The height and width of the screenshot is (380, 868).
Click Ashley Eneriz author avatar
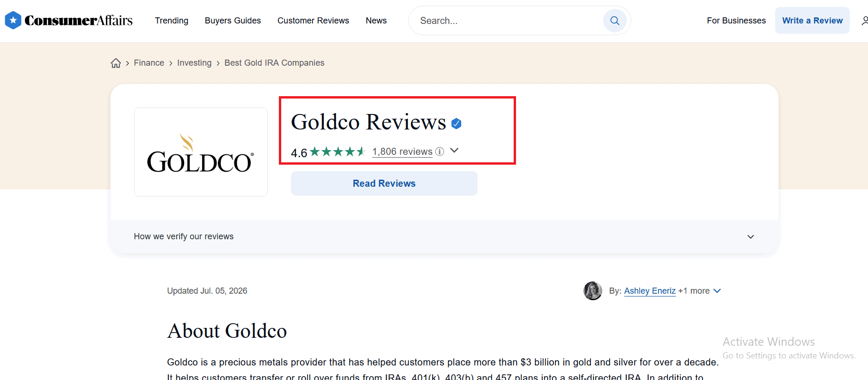click(593, 291)
